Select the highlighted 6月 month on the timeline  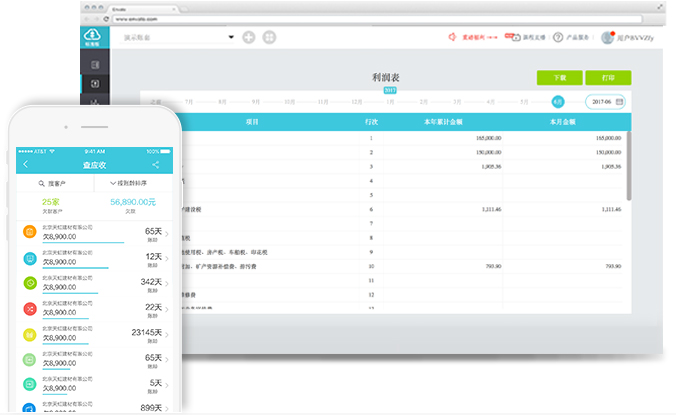coord(558,101)
